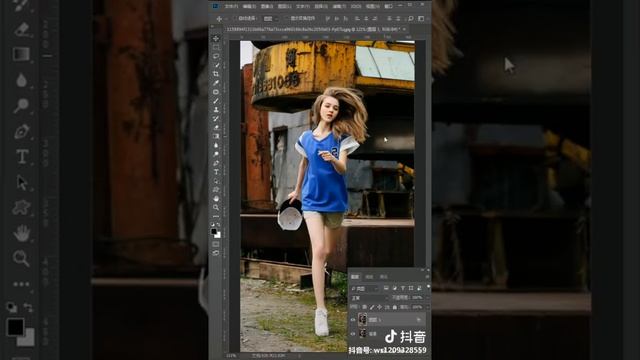The width and height of the screenshot is (640, 360).
Task: Open the fill slider arrow
Action: point(427,307)
